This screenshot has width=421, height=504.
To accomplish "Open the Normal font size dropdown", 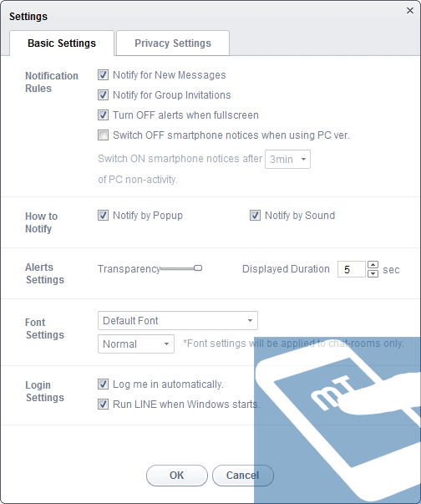I will [136, 344].
